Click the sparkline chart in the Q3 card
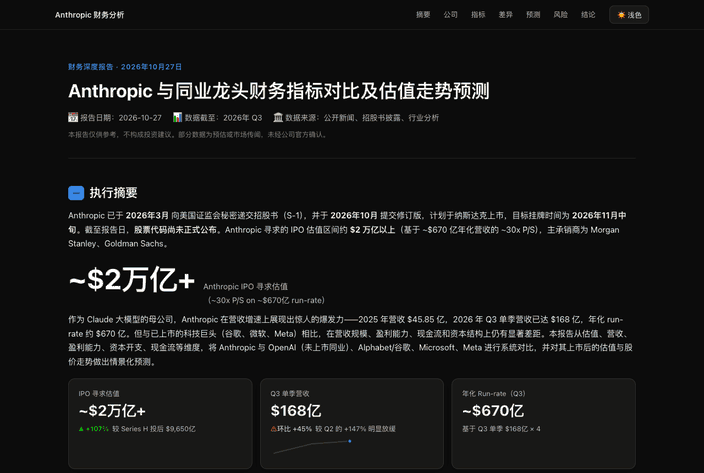The image size is (704, 473). pyautogui.click(x=312, y=447)
